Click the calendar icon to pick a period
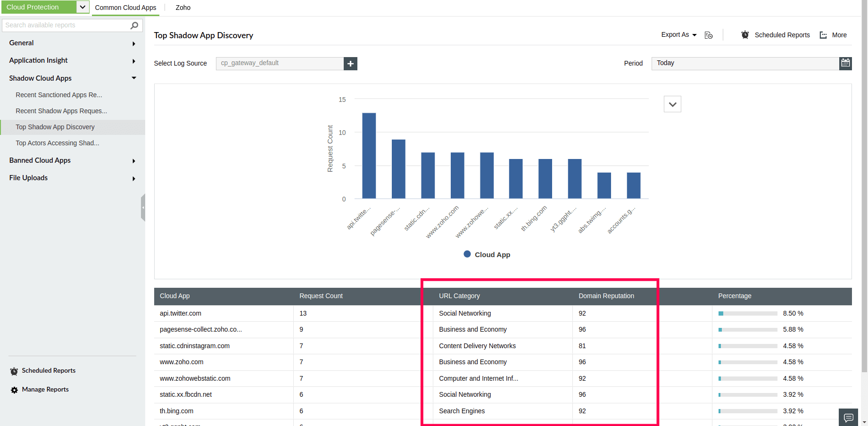 845,63
